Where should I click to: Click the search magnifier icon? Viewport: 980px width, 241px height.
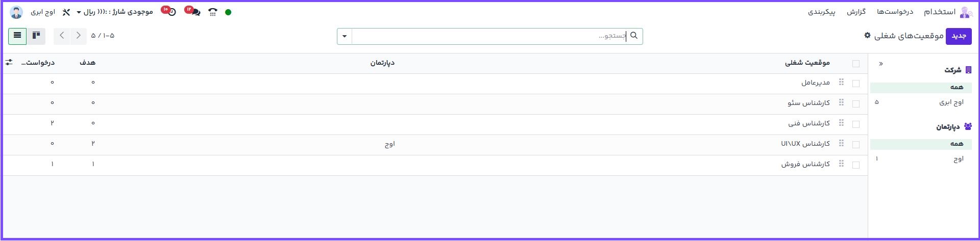pyautogui.click(x=634, y=36)
